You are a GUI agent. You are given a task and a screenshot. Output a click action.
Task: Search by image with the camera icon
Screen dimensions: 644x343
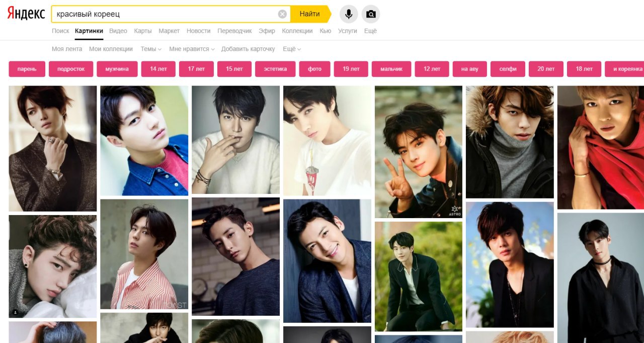point(371,14)
